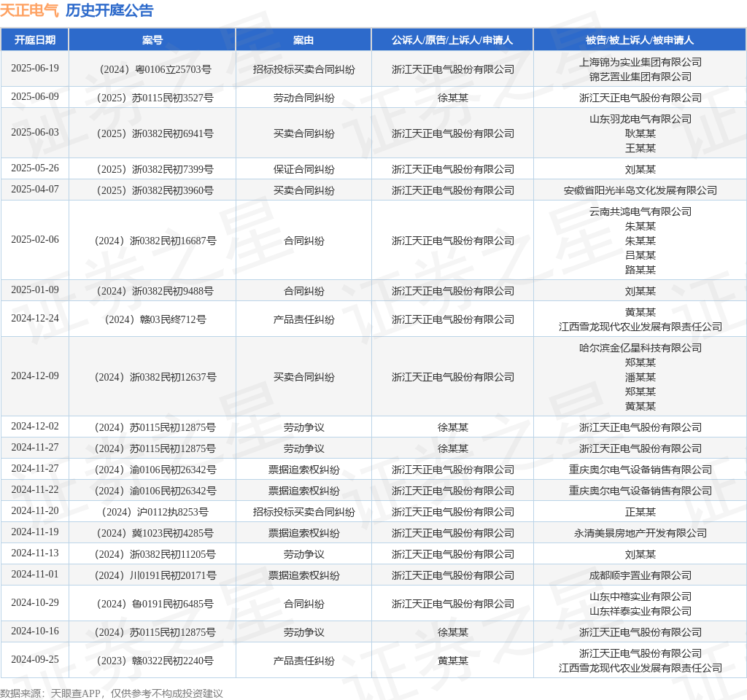Screen dimensions: 747x700
Task: Click defendant 锦艺置业集团有限公司
Action: point(640,77)
